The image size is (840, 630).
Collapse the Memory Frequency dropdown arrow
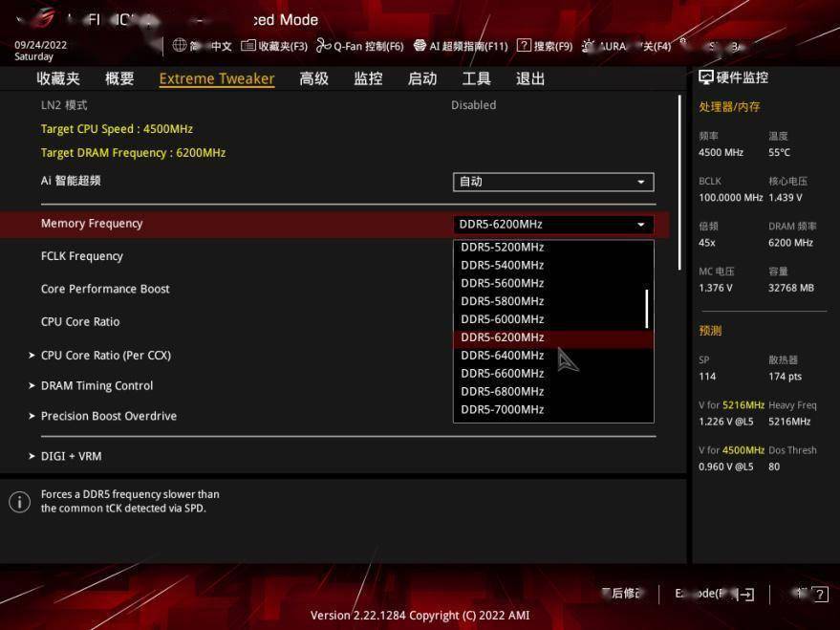pos(640,225)
